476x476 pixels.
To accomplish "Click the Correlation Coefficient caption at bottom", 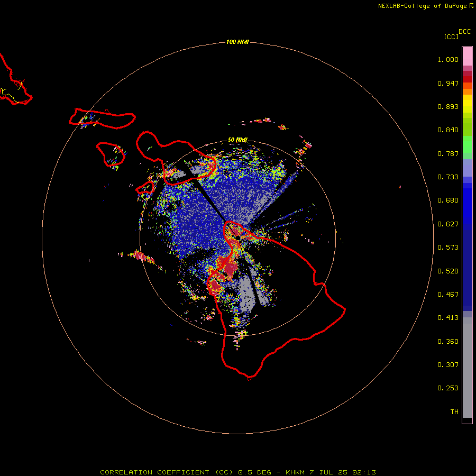I will coord(237,472).
